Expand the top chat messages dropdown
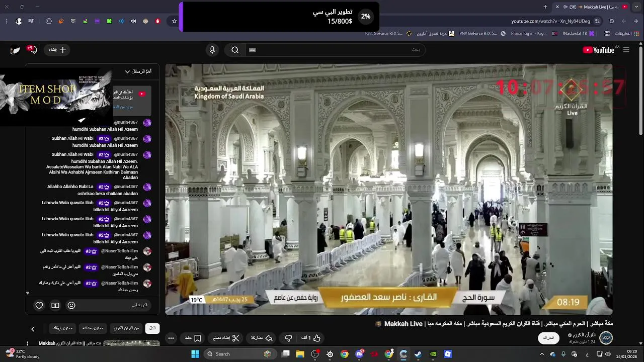 coord(138,71)
